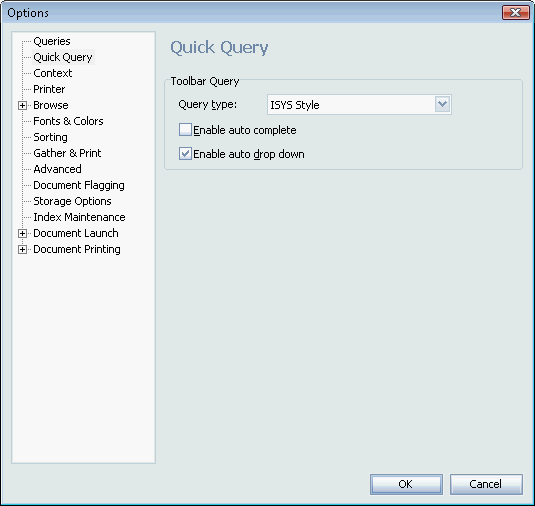Image resolution: width=535 pixels, height=506 pixels.
Task: Open Storage Options page
Action: point(72,201)
